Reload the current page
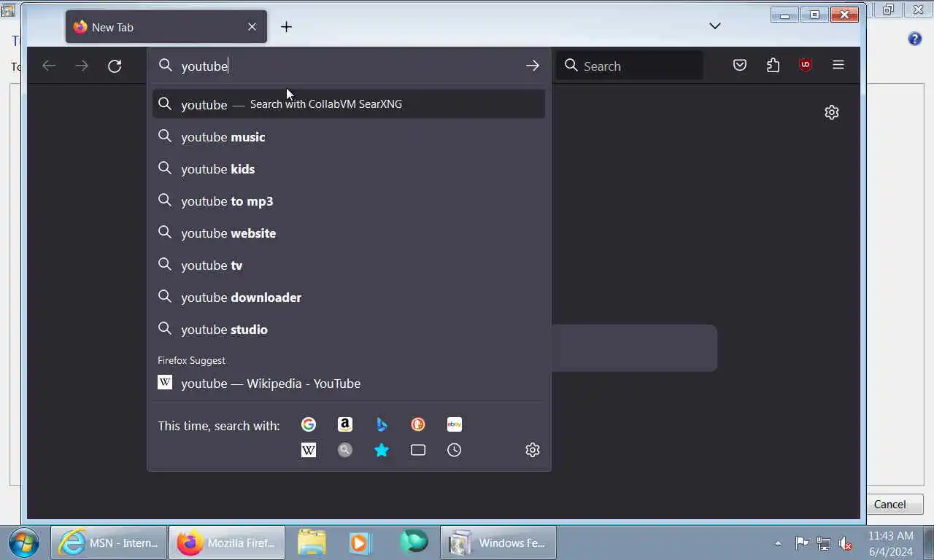The image size is (934, 560). [x=115, y=66]
